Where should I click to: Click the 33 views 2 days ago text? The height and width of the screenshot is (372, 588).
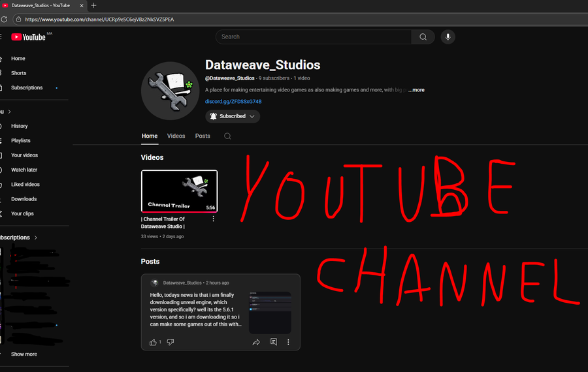click(x=163, y=236)
